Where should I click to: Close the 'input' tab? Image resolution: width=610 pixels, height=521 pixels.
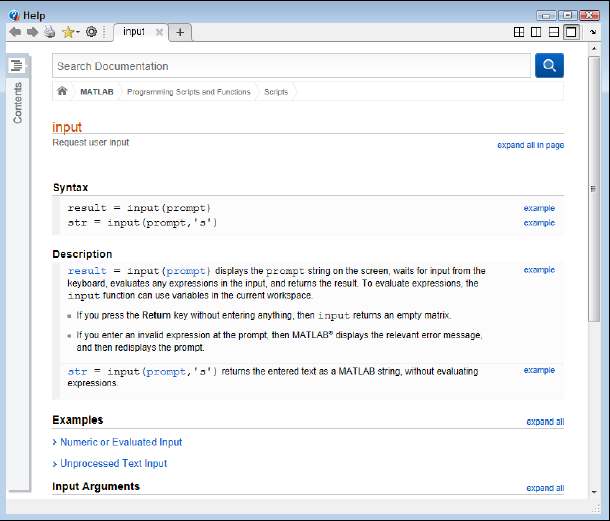[159, 32]
